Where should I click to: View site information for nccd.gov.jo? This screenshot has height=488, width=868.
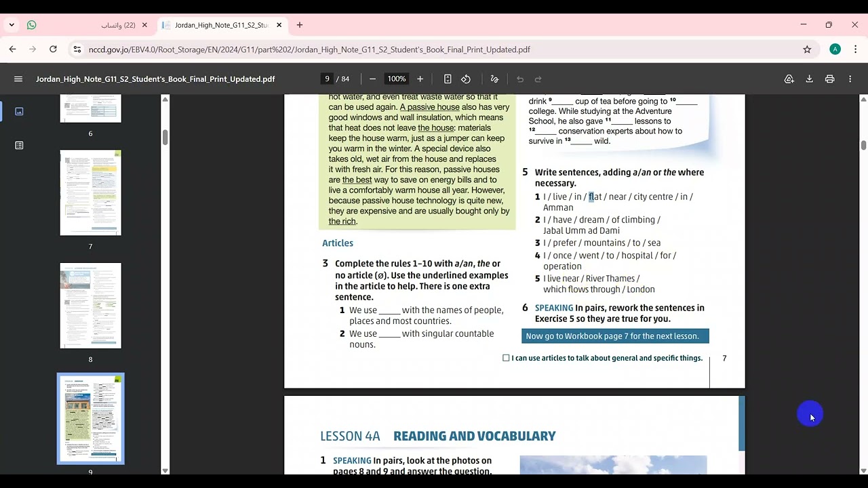(x=77, y=49)
